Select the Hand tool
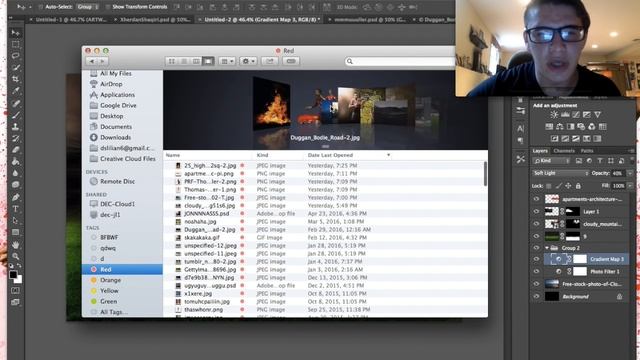The height and width of the screenshot is (360, 640). (x=16, y=245)
